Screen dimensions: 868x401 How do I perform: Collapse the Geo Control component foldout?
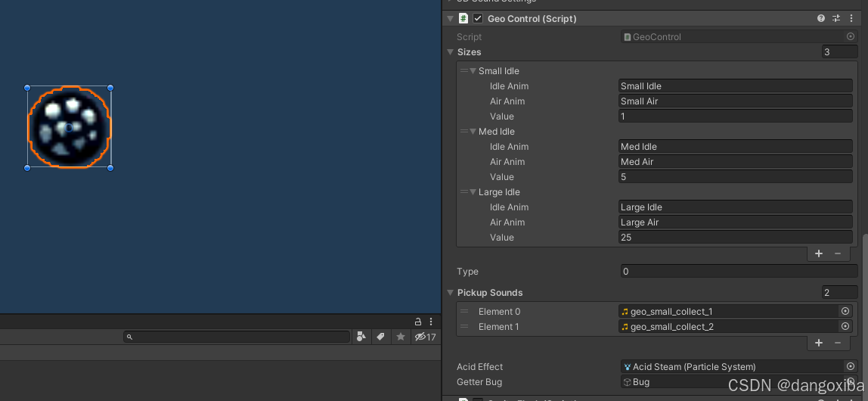coord(450,18)
